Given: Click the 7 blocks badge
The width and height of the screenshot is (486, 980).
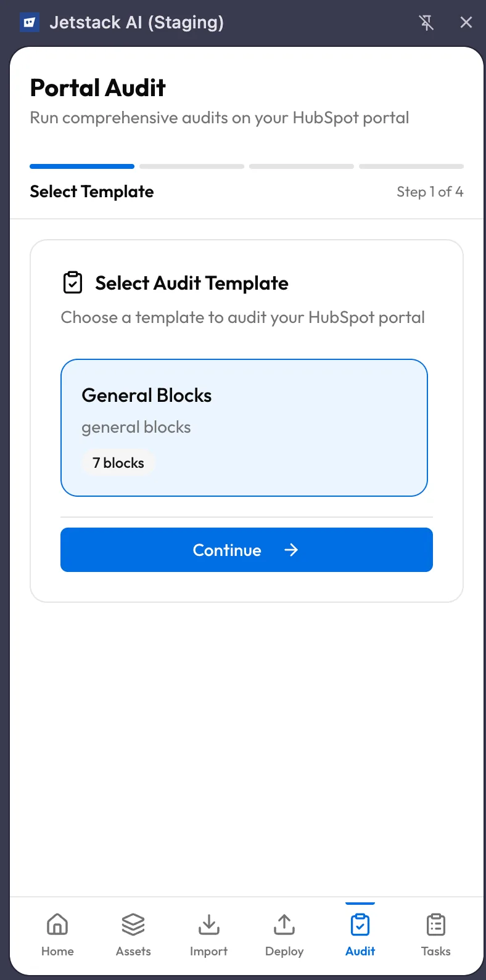Looking at the screenshot, I should [118, 463].
